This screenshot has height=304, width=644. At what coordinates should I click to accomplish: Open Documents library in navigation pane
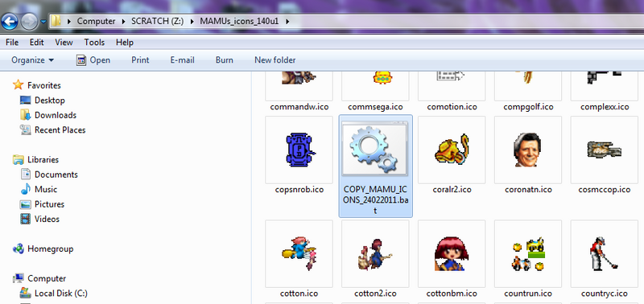49,175
